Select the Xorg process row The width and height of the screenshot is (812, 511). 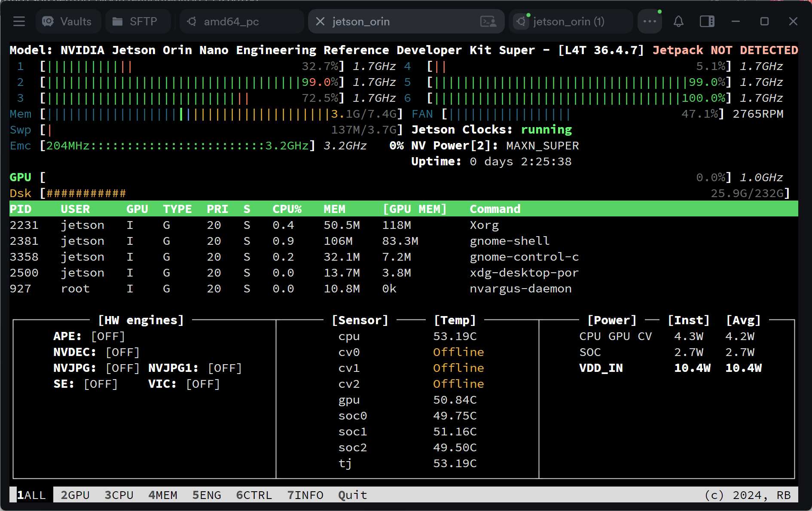point(404,225)
